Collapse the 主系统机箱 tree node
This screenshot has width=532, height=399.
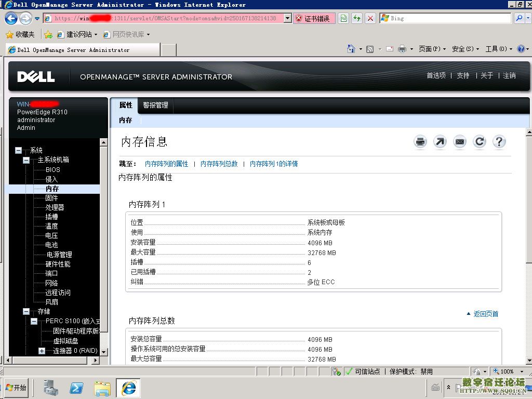(26, 160)
